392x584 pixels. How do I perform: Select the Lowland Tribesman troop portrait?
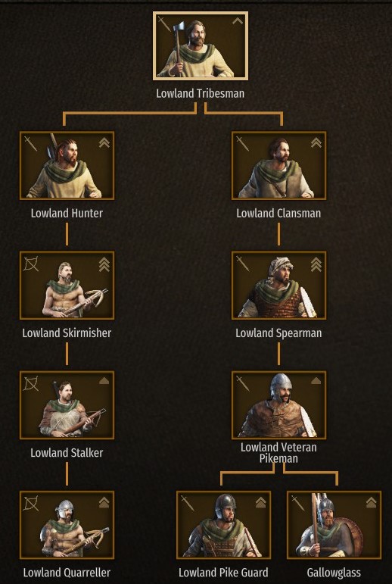tap(201, 45)
